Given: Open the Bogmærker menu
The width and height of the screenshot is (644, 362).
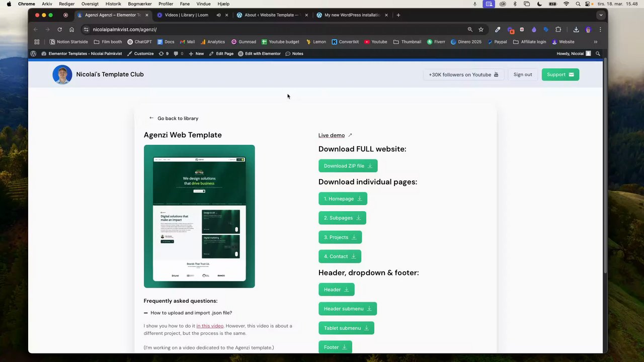Looking at the screenshot, I should click(x=140, y=4).
